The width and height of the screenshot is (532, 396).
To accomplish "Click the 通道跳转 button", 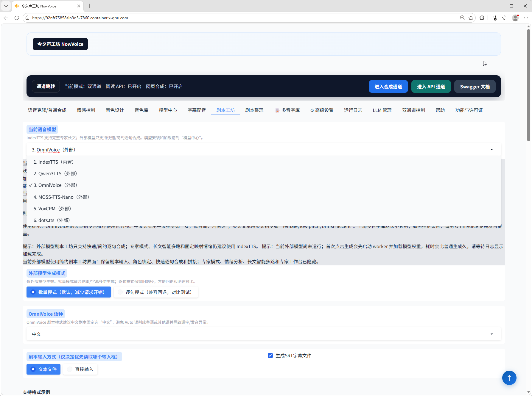I will (x=46, y=86).
